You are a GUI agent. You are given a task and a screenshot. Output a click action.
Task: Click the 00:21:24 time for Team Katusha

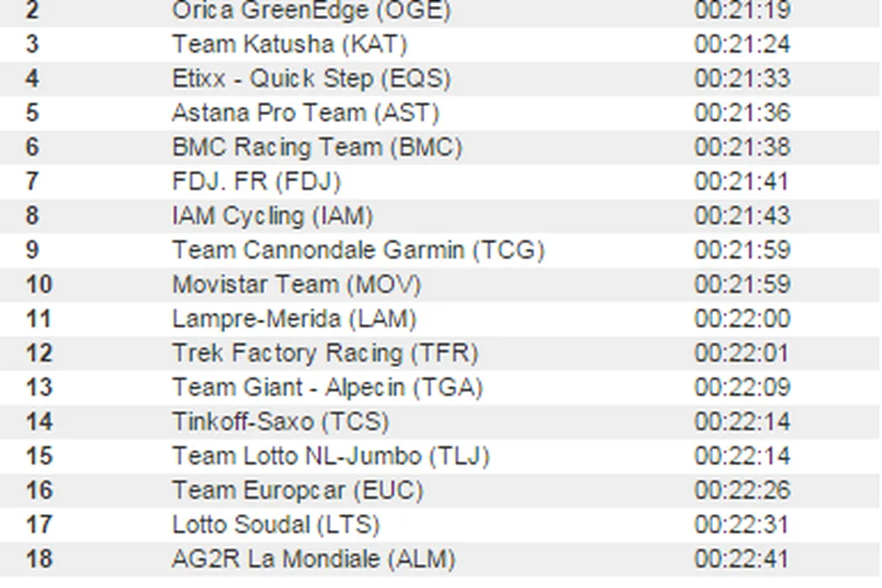click(x=742, y=44)
